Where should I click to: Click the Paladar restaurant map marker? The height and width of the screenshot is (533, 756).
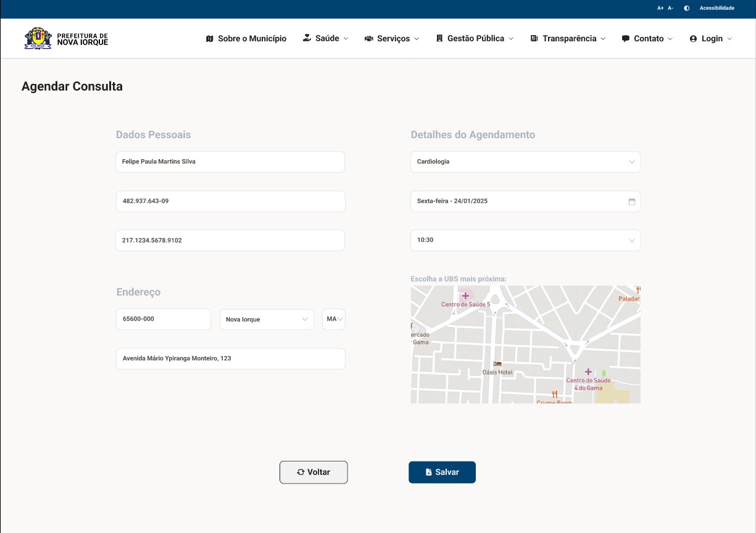[638, 290]
